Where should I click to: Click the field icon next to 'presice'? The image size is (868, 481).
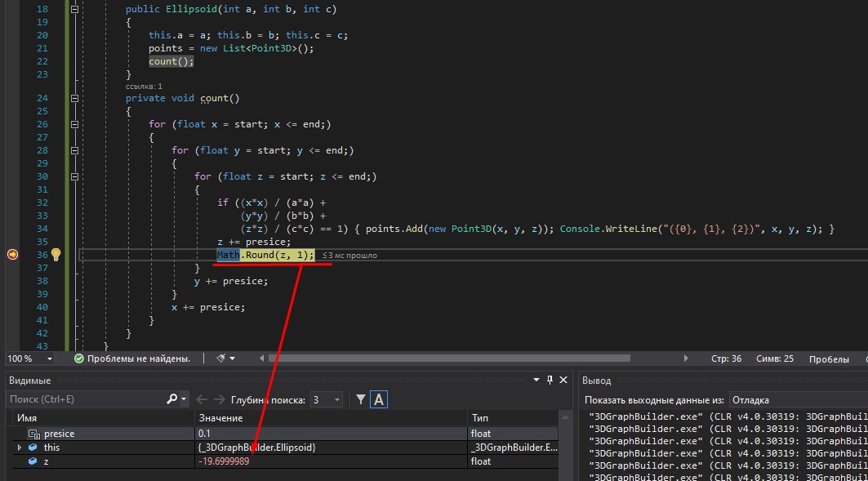pos(33,434)
